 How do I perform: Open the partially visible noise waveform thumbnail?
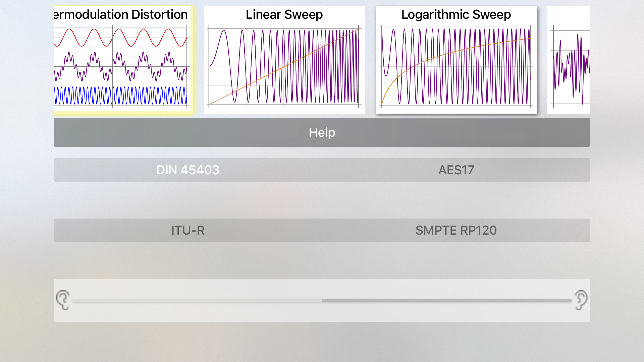tap(569, 60)
